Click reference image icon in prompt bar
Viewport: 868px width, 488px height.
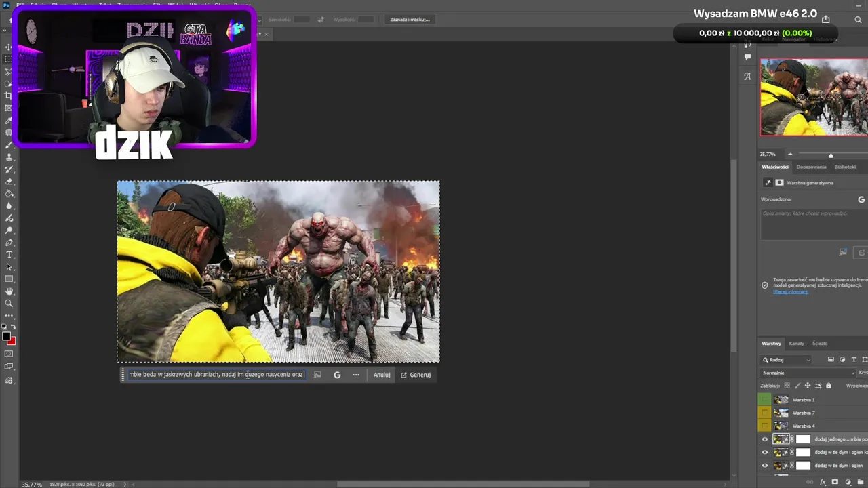(317, 375)
